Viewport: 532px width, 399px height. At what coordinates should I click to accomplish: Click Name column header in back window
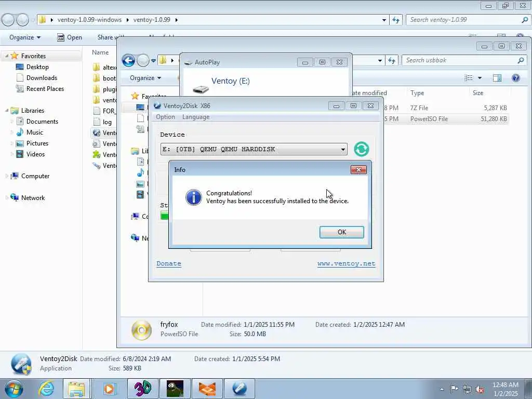100,52
